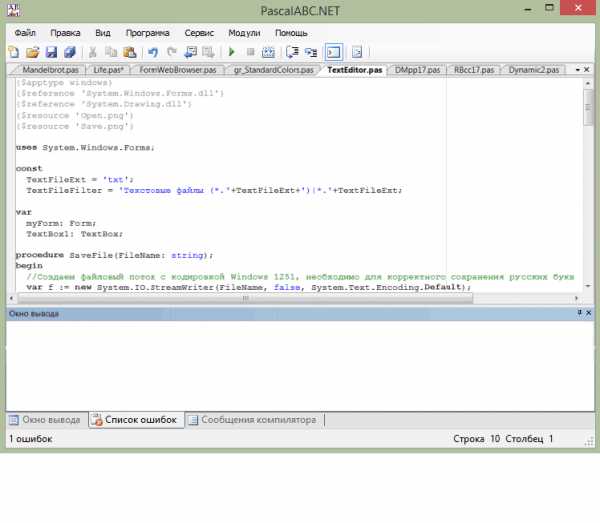Save the current file using the floppy icon

click(51, 52)
